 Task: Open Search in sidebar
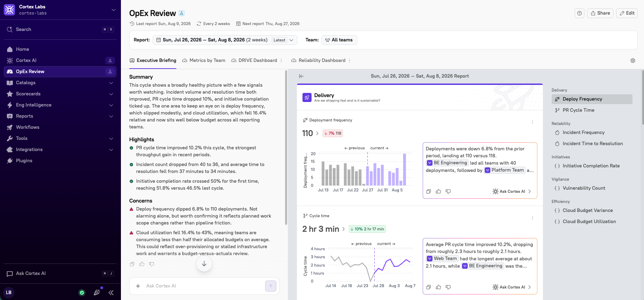(x=60, y=30)
